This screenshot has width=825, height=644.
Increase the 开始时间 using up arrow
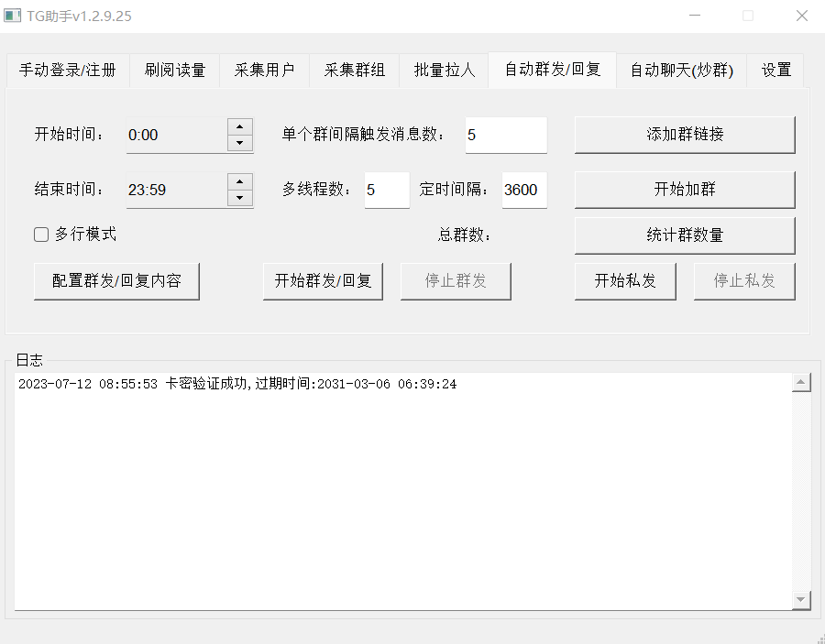[239, 126]
